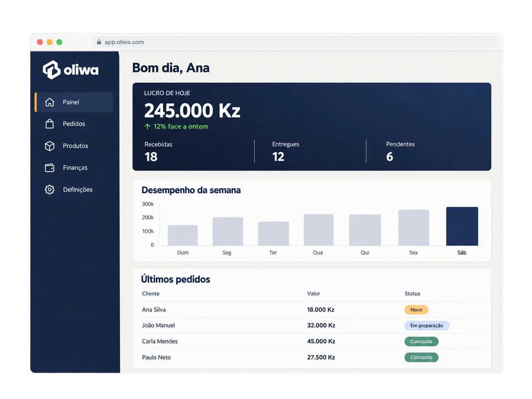Click the Status column header
532x399 pixels.
click(412, 294)
